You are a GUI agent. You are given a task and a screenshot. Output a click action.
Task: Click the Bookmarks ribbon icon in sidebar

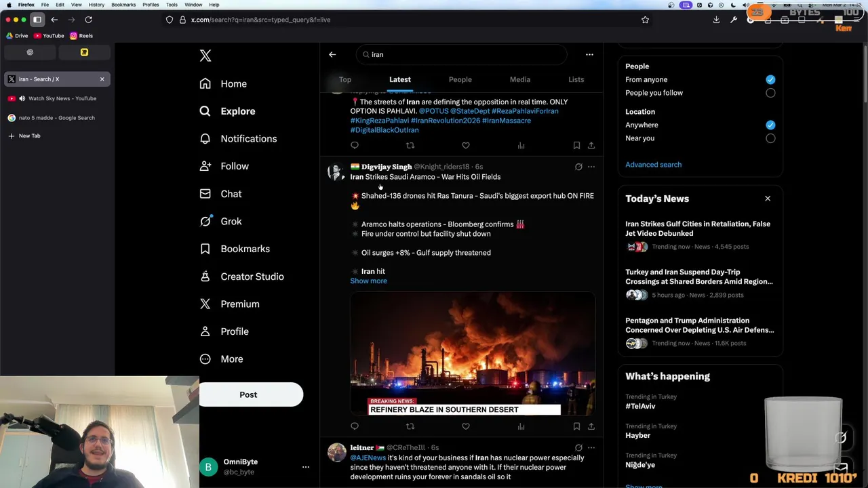205,249
